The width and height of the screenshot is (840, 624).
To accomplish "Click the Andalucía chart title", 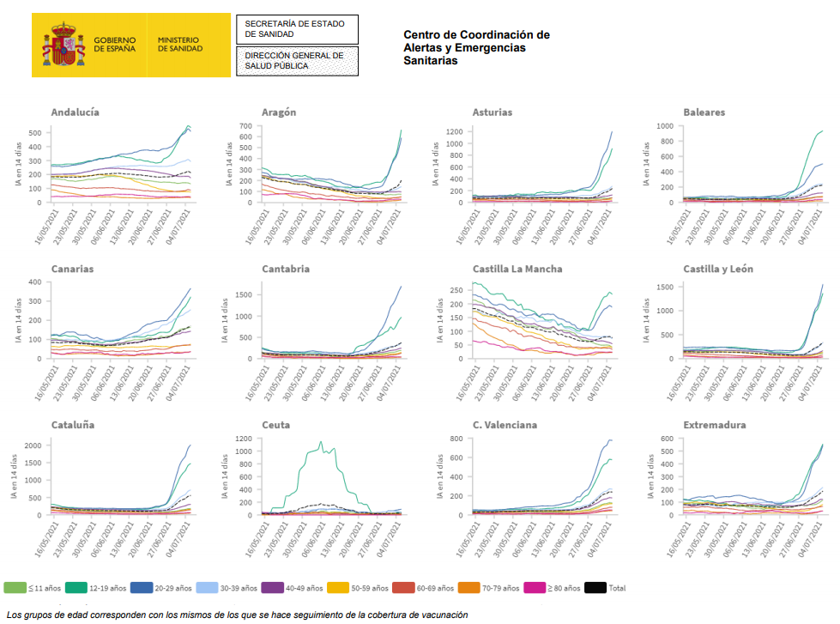I will 75,112.
